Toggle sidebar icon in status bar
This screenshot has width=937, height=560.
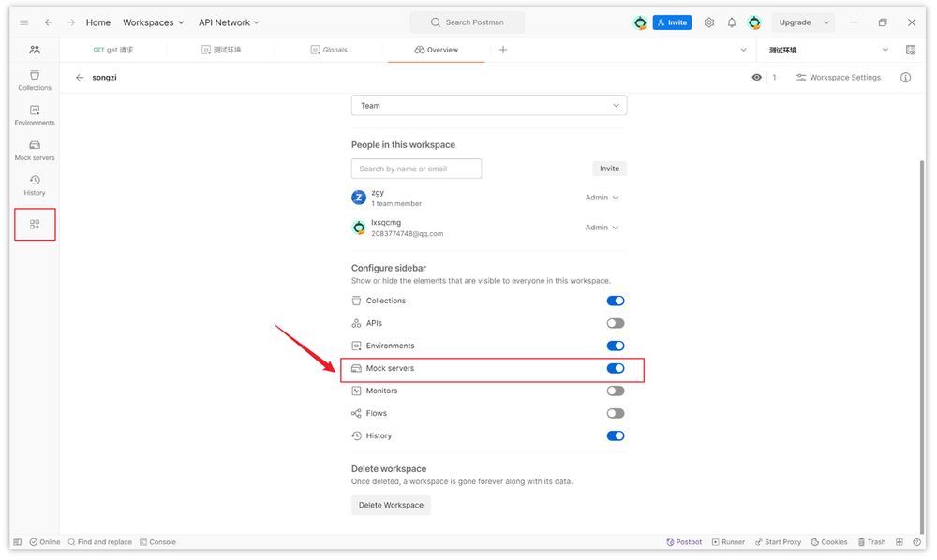[17, 542]
